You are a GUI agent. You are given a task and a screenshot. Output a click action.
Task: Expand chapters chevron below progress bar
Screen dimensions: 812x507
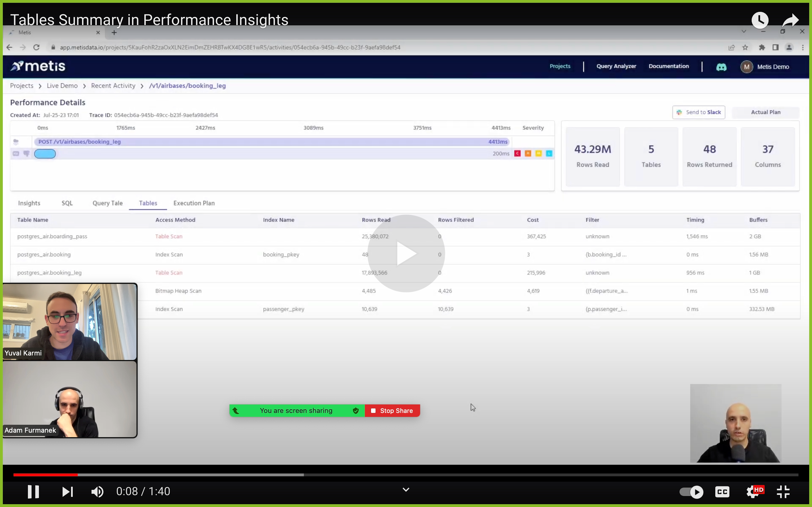(x=406, y=490)
